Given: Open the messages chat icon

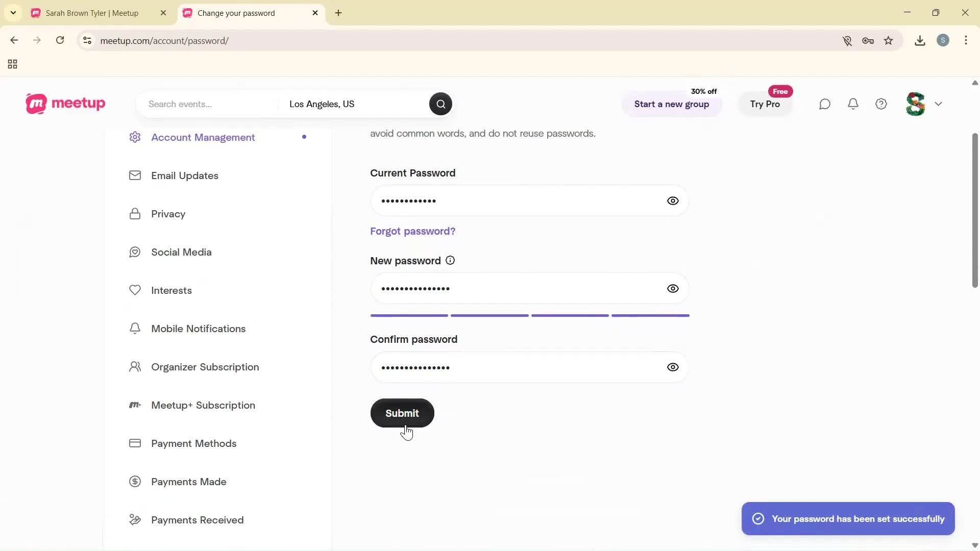Looking at the screenshot, I should [824, 104].
